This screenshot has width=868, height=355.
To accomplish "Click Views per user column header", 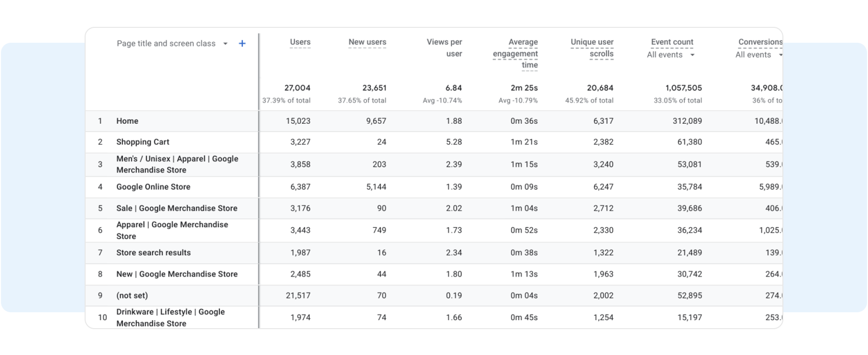I will pyautogui.click(x=444, y=48).
